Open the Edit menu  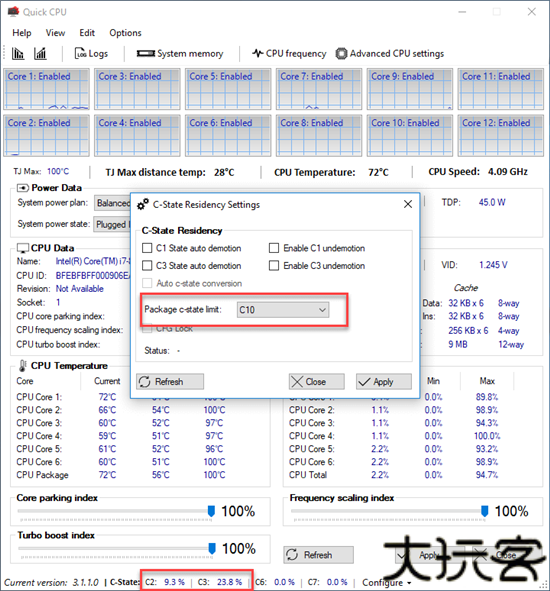point(87,33)
